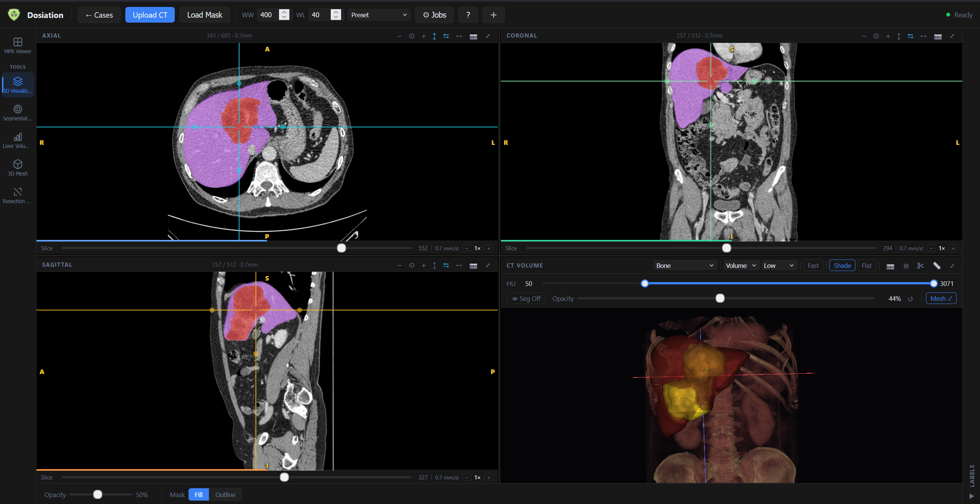980x504 pixels.
Task: Open the MPR Viewer from sidebar
Action: click(18, 45)
